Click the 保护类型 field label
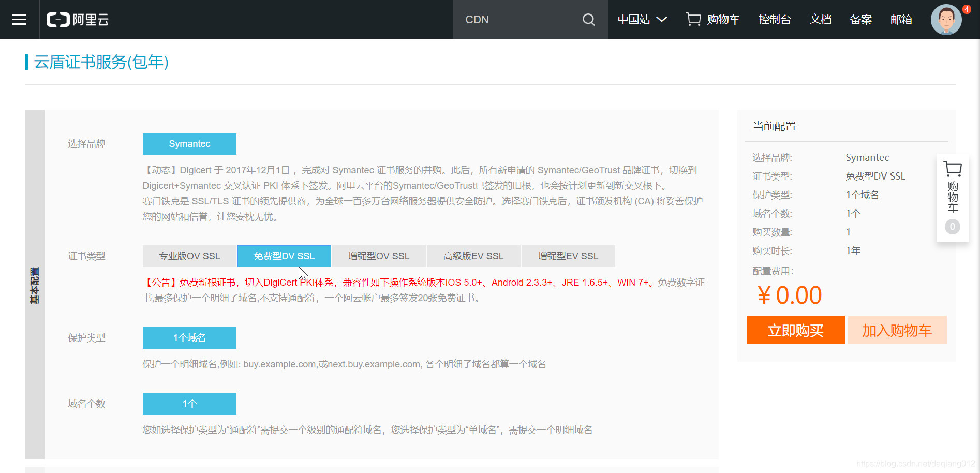This screenshot has width=980, height=473. pyautogui.click(x=86, y=338)
